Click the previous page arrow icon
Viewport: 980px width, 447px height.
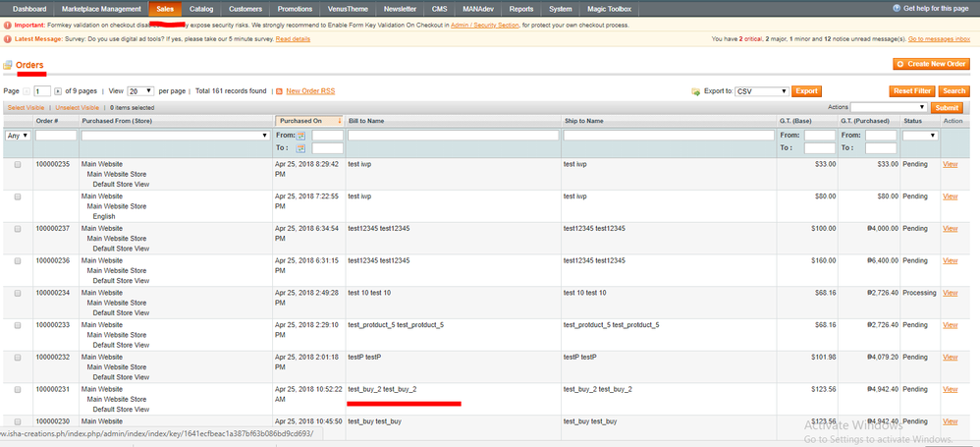(27, 90)
